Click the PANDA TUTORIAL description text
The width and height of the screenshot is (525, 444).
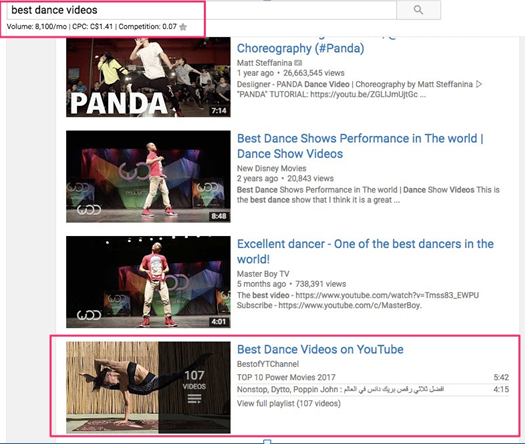[331, 94]
